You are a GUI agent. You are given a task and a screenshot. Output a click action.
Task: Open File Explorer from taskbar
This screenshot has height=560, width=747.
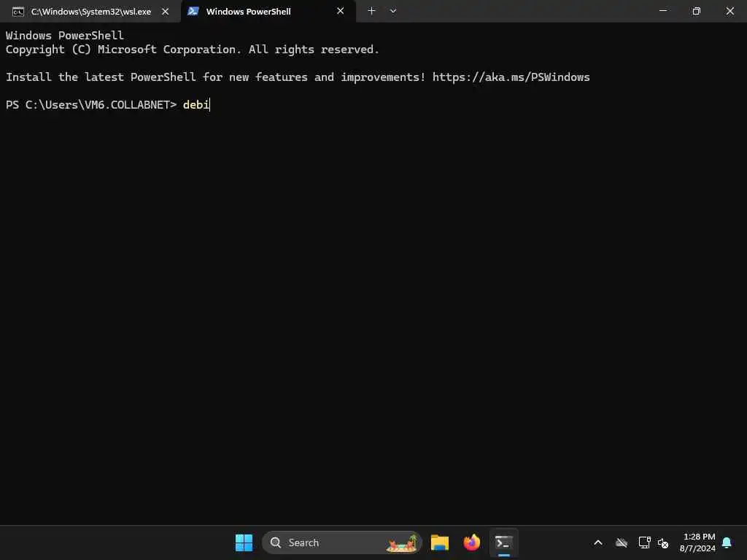[440, 542]
